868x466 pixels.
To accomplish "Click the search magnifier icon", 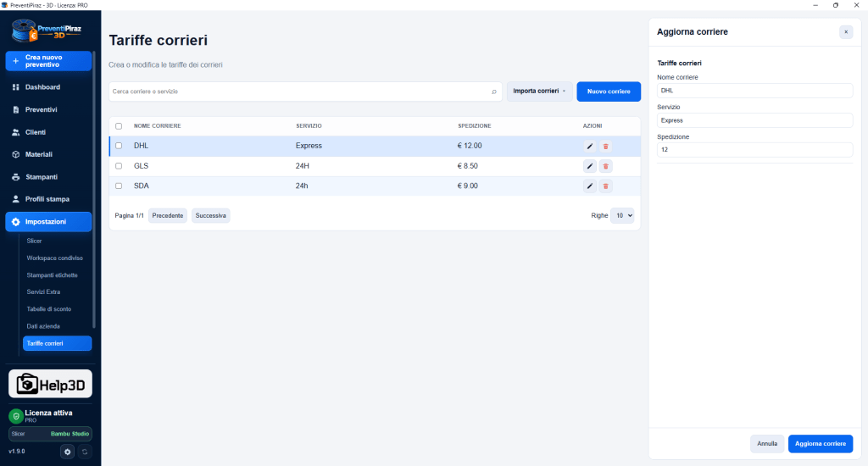I will (x=494, y=92).
